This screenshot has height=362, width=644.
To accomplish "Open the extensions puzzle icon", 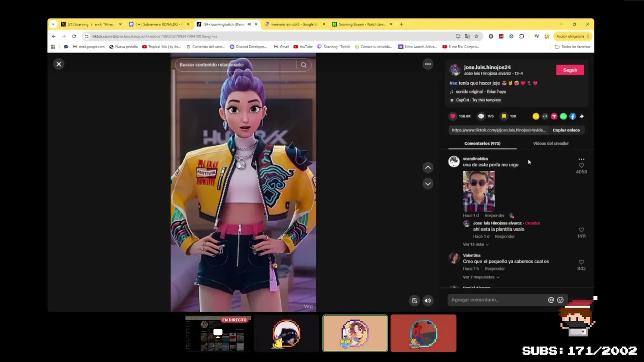I will [x=522, y=36].
